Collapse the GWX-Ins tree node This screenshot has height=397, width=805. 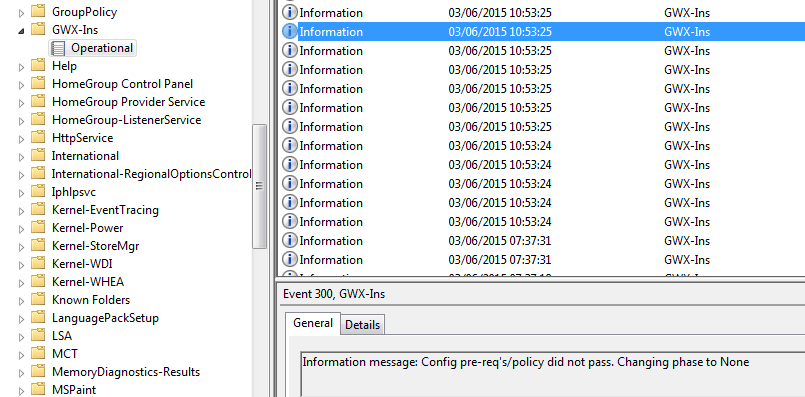[21, 30]
